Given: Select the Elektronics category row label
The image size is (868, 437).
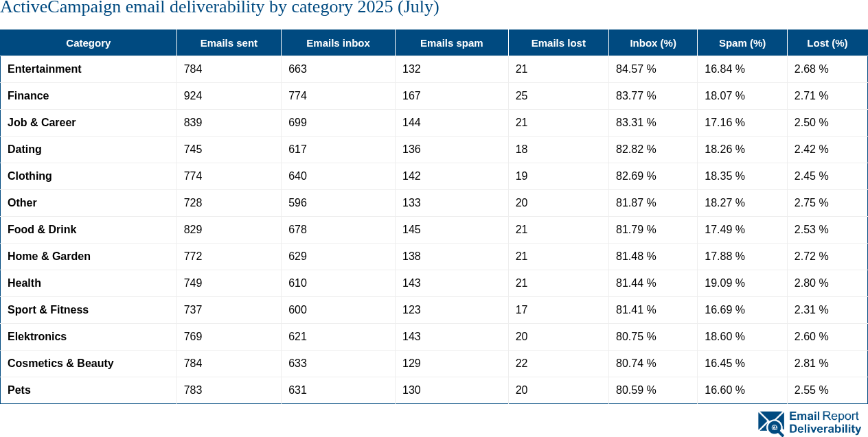Looking at the screenshot, I should point(37,337).
